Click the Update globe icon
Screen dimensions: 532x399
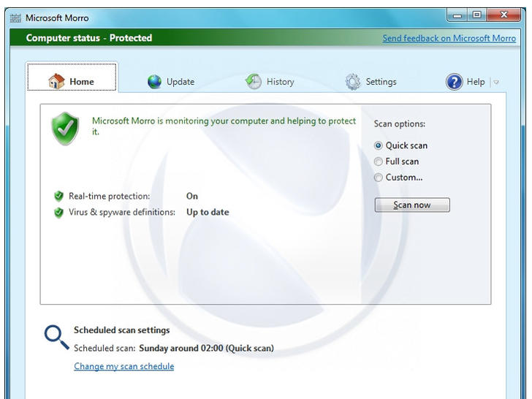pyautogui.click(x=154, y=82)
